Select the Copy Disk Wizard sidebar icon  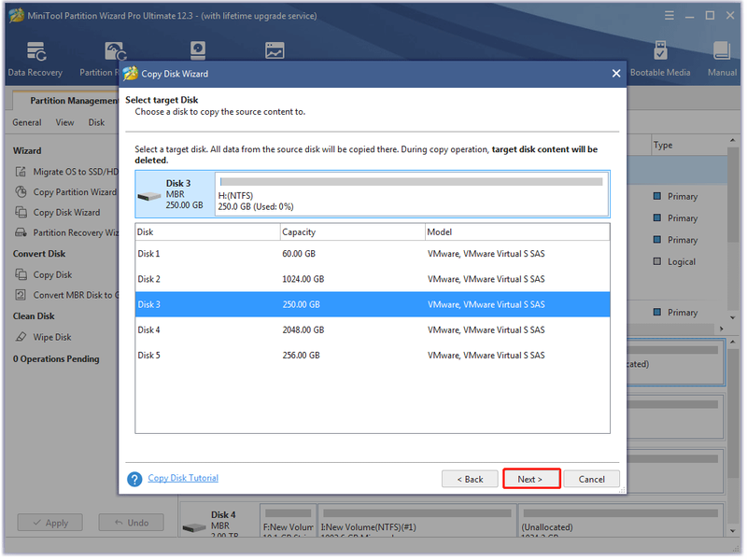pyautogui.click(x=21, y=212)
